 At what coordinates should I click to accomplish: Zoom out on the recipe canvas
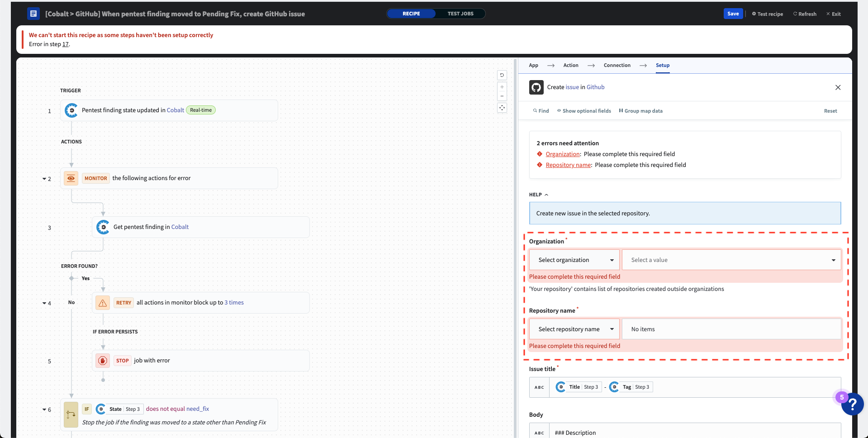tap(502, 96)
